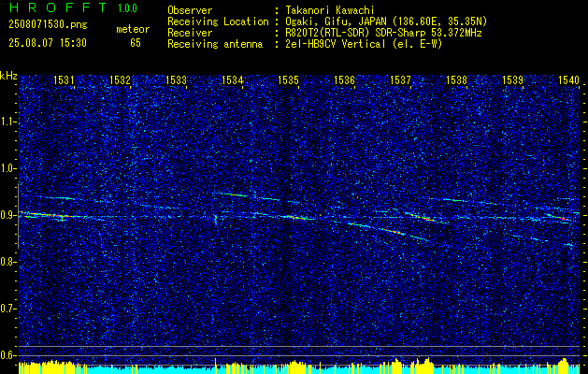
Task: Click the observer name Takanori Kawachi
Action: (328, 10)
